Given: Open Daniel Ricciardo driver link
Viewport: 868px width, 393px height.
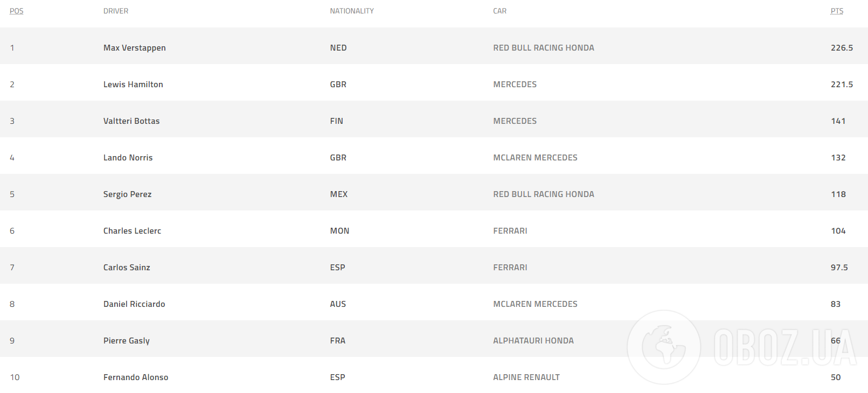Looking at the screenshot, I should pos(134,304).
